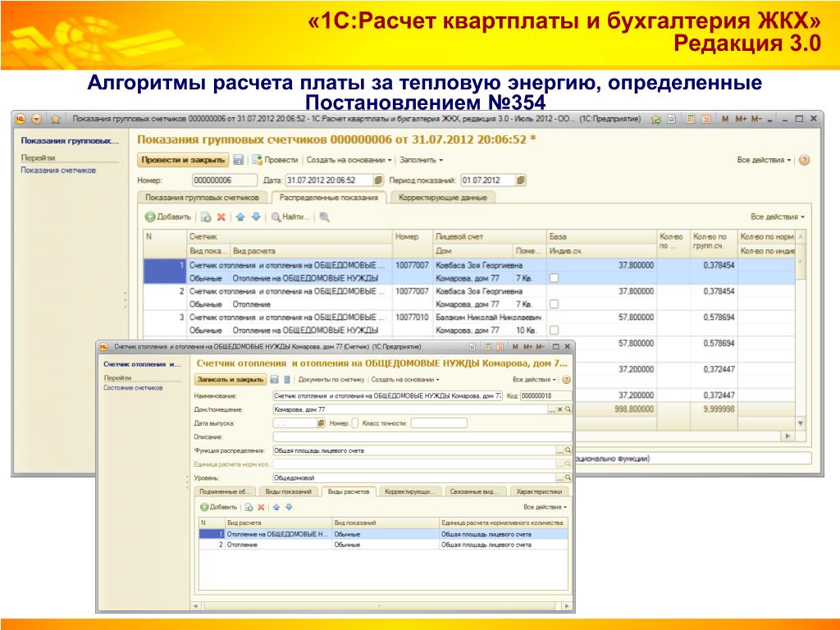Click copy row icon in main table toolbar
This screenshot has height=630, width=840.
point(206,217)
